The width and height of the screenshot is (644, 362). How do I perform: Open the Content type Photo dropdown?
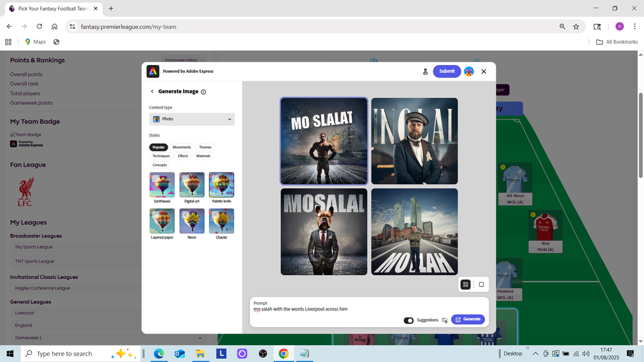point(192,119)
